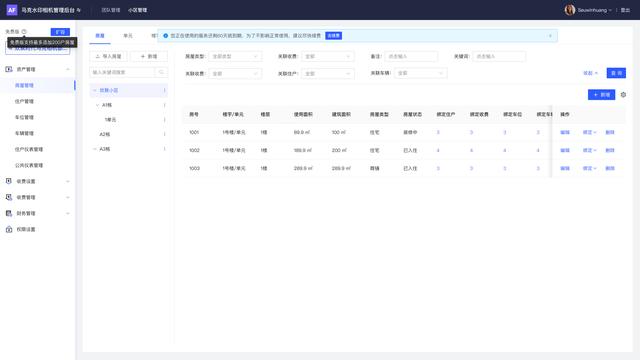Expand the 收费设置 sidebar group

click(x=68, y=181)
